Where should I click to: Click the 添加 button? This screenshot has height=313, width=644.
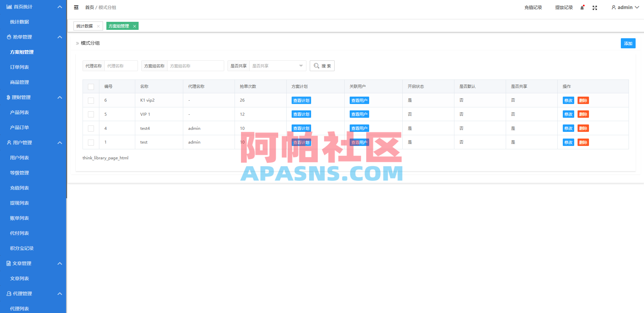click(x=628, y=43)
